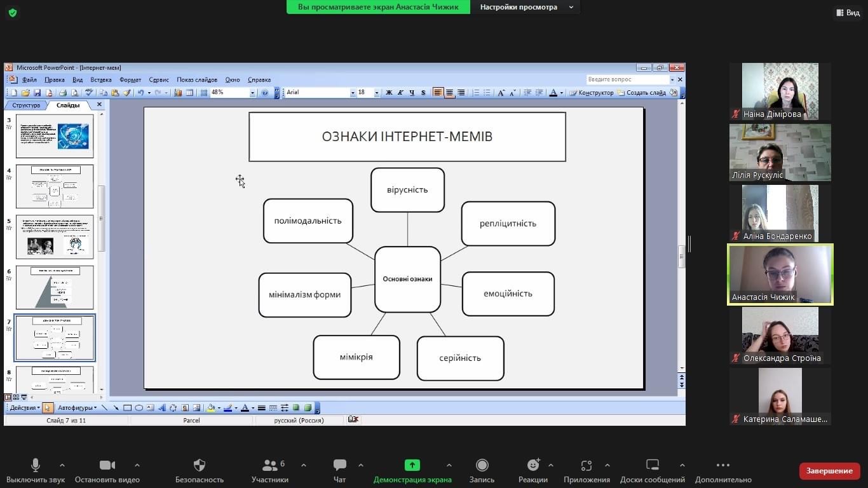Screen dimensions: 868x488
Task: Open the Participants panel
Action: (x=269, y=466)
